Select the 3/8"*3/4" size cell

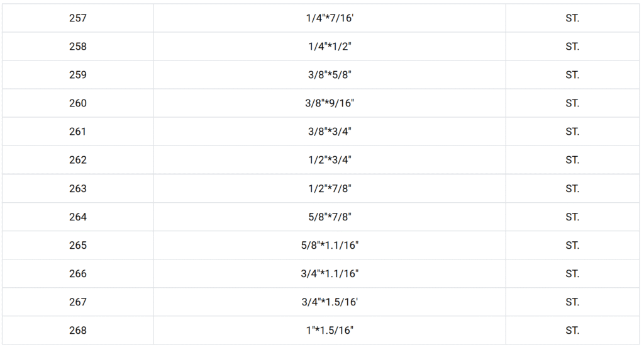pyautogui.click(x=330, y=132)
